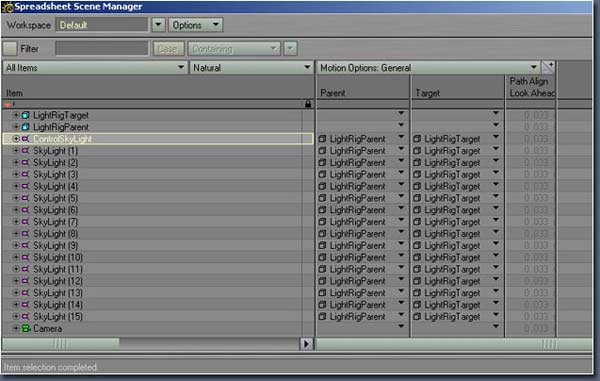600x381 pixels.
Task: Open the All Items dropdown
Action: click(x=95, y=68)
